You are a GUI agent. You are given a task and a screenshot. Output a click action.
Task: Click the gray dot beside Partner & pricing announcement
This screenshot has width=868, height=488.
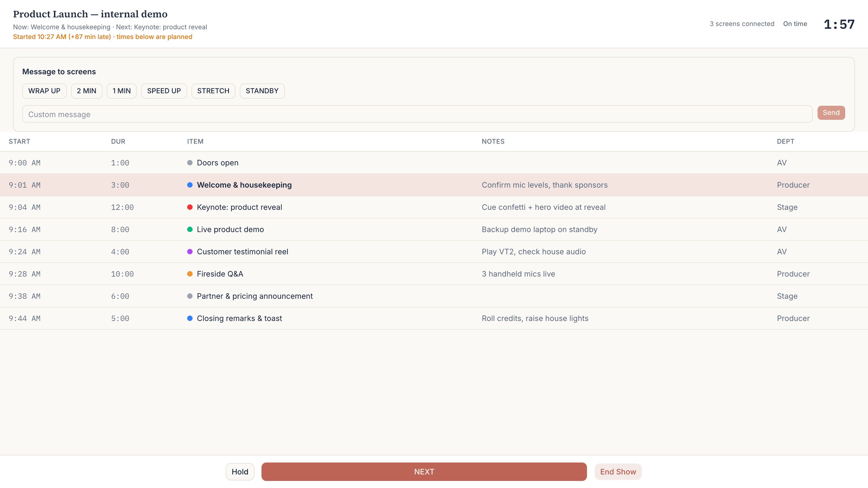click(x=190, y=296)
